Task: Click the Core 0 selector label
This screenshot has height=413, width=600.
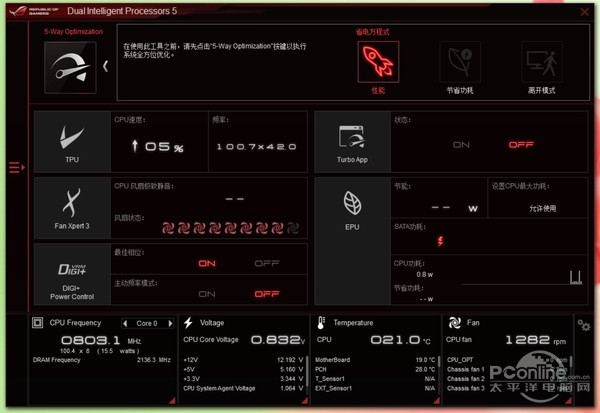Action: 147,323
